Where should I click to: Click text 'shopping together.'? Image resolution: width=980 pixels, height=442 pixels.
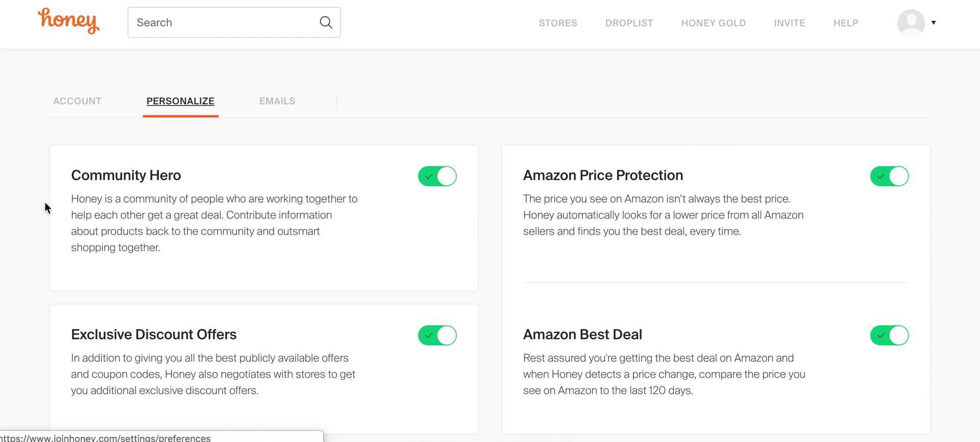coord(115,248)
